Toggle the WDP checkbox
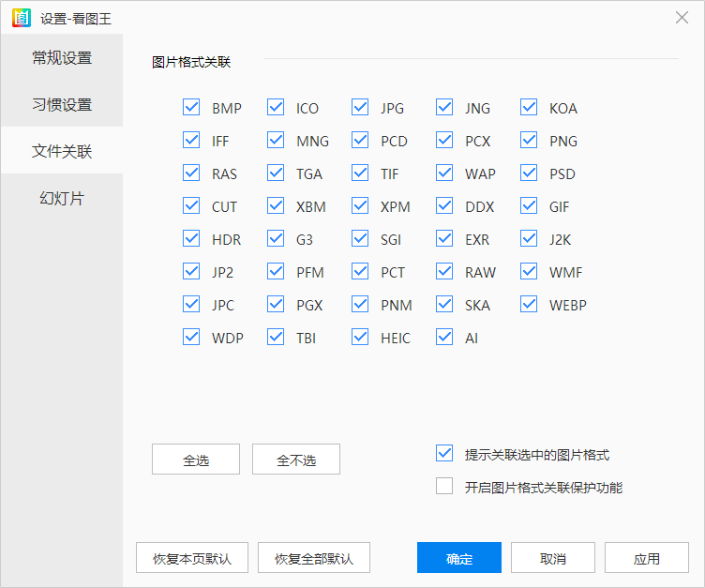The height and width of the screenshot is (588, 705). click(x=191, y=338)
